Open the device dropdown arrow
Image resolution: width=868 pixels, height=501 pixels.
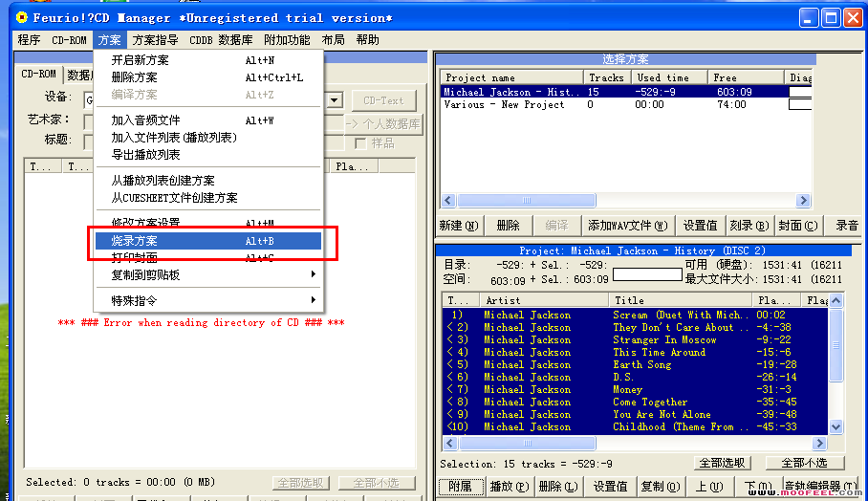tap(335, 100)
